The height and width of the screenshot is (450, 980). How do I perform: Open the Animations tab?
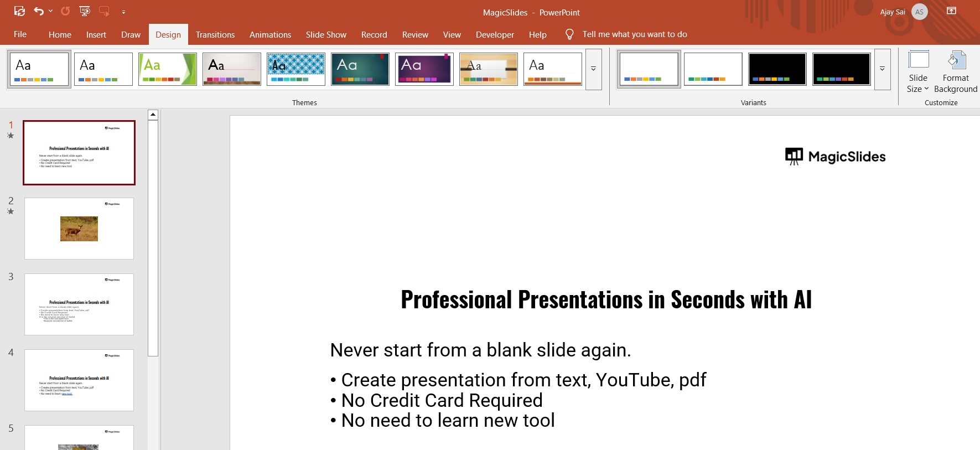(x=270, y=34)
